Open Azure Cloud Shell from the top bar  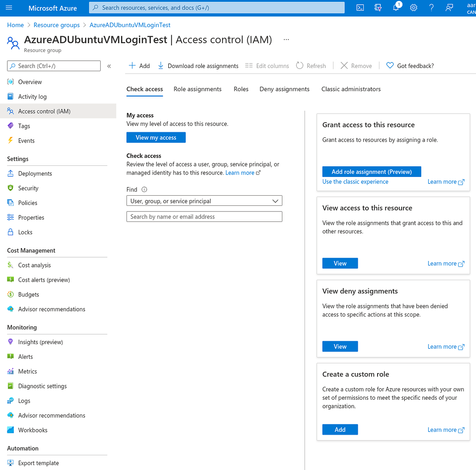click(x=360, y=7)
